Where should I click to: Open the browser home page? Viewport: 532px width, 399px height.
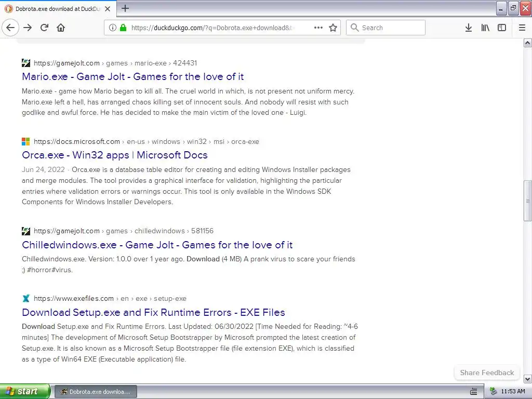point(61,28)
